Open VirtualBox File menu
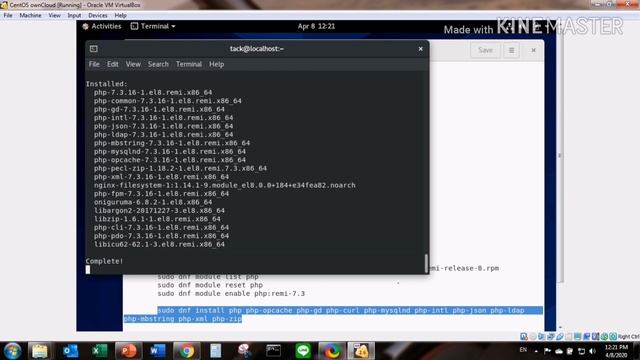 tap(8, 16)
